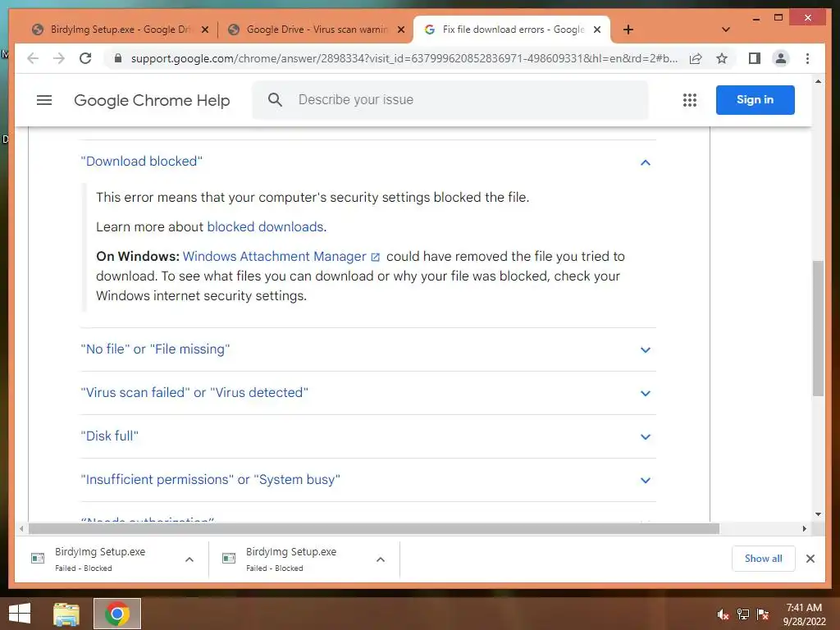Click Show all downloads button

click(x=764, y=558)
